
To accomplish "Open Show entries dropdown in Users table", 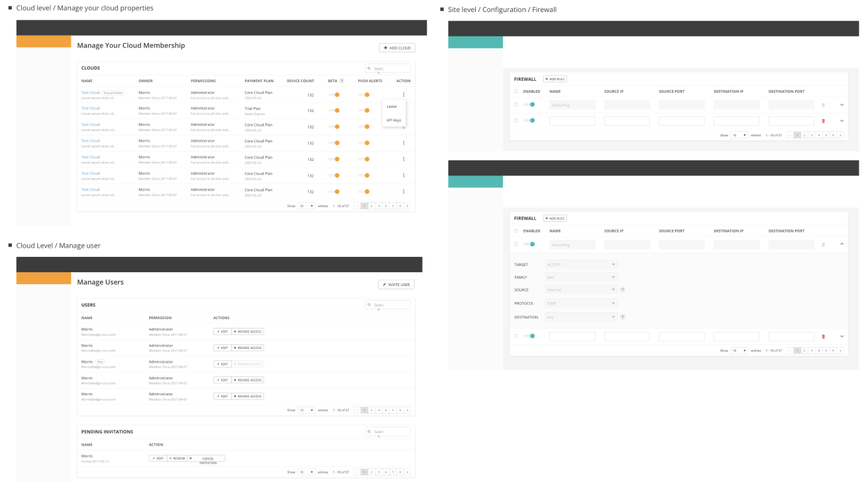I will point(306,410).
